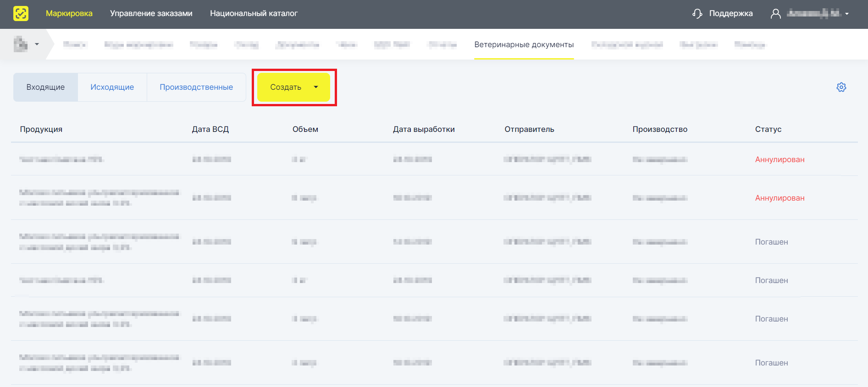
Task: Open the Поддержка link
Action: pos(731,13)
